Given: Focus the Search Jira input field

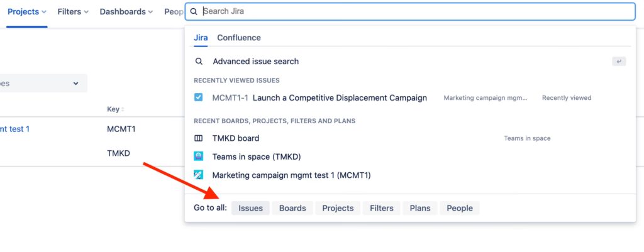Looking at the screenshot, I should (409, 12).
